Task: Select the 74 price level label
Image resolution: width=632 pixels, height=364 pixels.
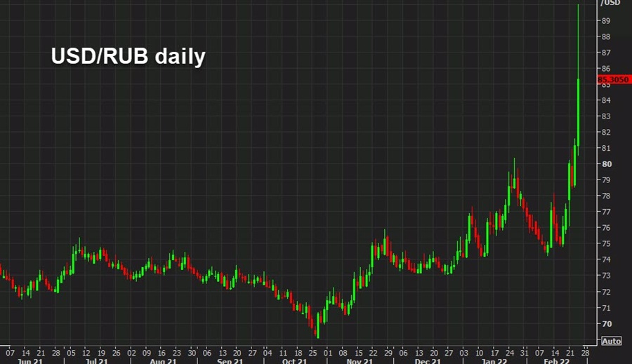Action: click(x=606, y=259)
